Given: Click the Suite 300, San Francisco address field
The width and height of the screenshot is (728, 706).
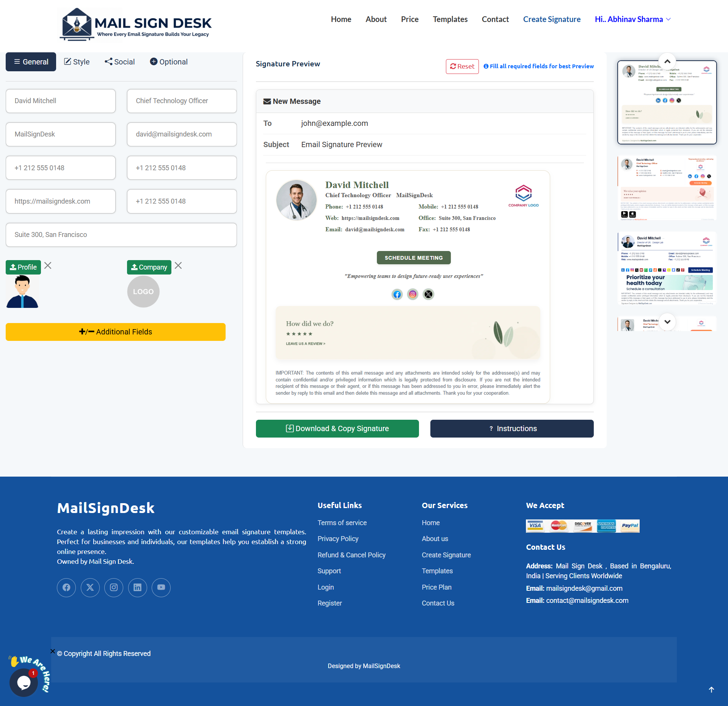Looking at the screenshot, I should (x=121, y=235).
